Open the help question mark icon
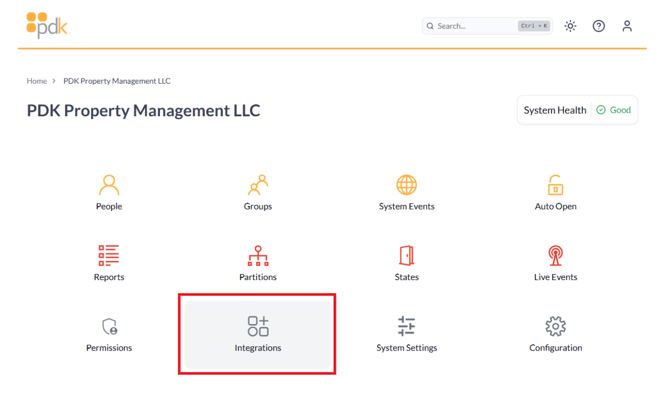 598,26
